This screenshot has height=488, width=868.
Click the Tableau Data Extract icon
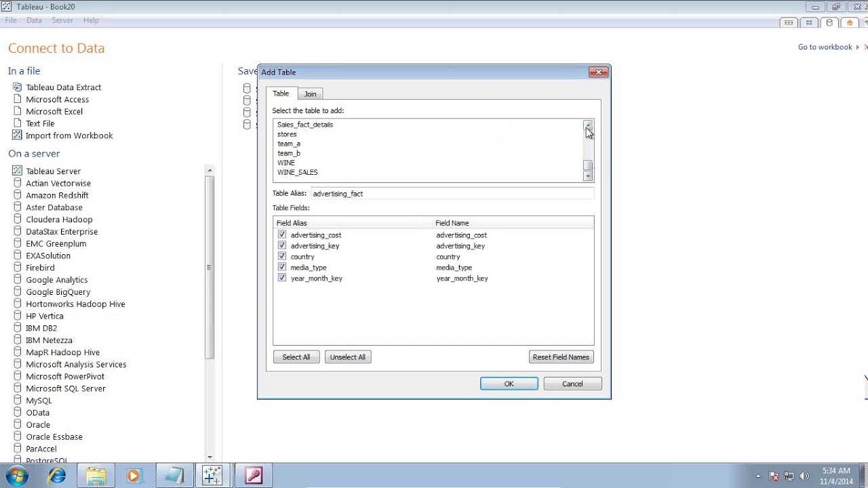tap(17, 87)
